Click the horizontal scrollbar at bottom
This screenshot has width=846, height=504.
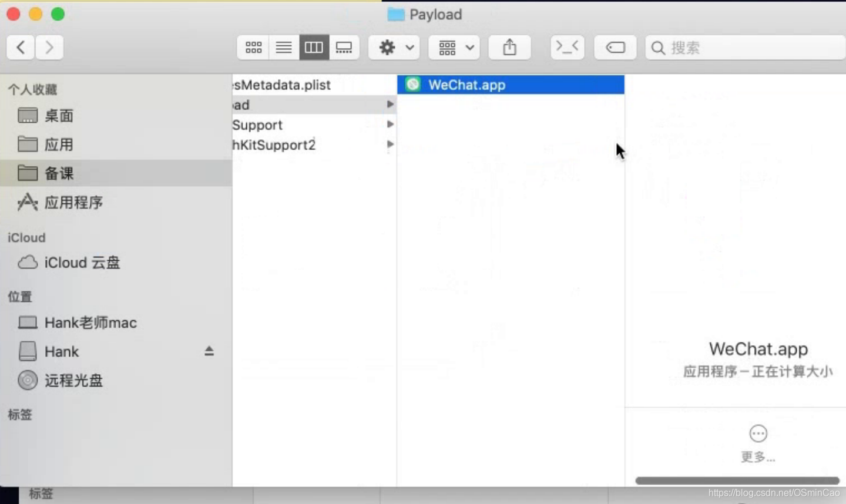point(737,481)
